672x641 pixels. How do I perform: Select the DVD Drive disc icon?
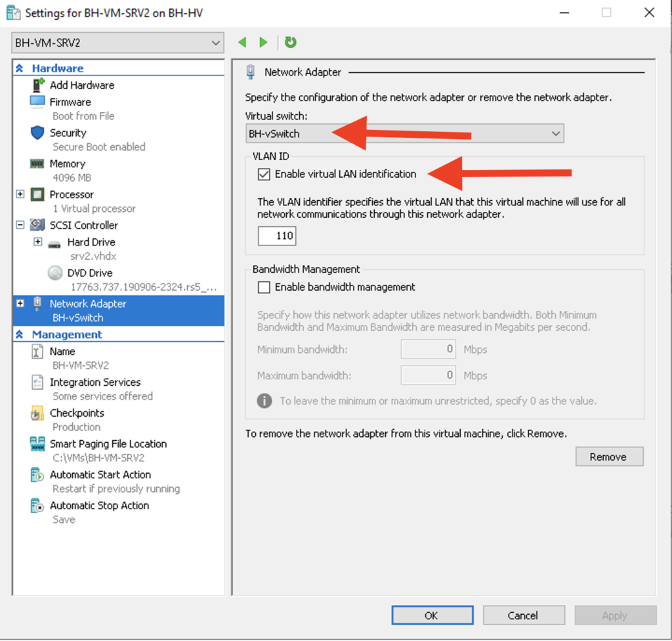55,273
